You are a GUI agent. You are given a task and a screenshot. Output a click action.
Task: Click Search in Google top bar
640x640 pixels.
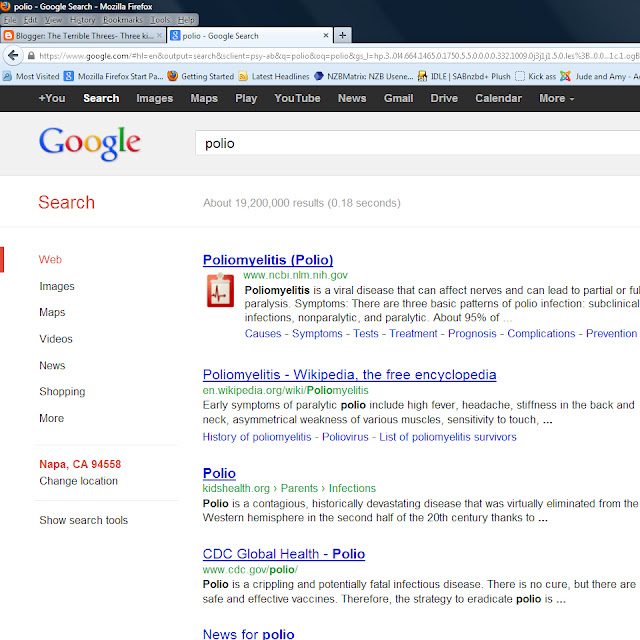click(x=101, y=98)
